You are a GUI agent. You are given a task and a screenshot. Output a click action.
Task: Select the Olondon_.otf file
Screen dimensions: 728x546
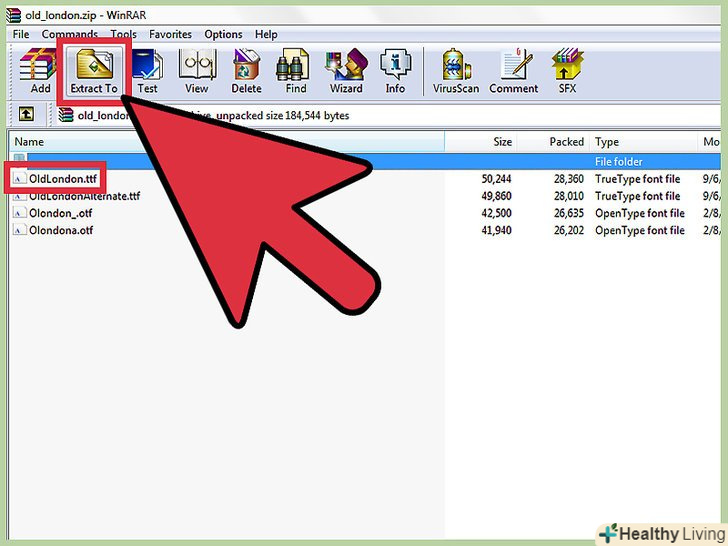click(60, 213)
